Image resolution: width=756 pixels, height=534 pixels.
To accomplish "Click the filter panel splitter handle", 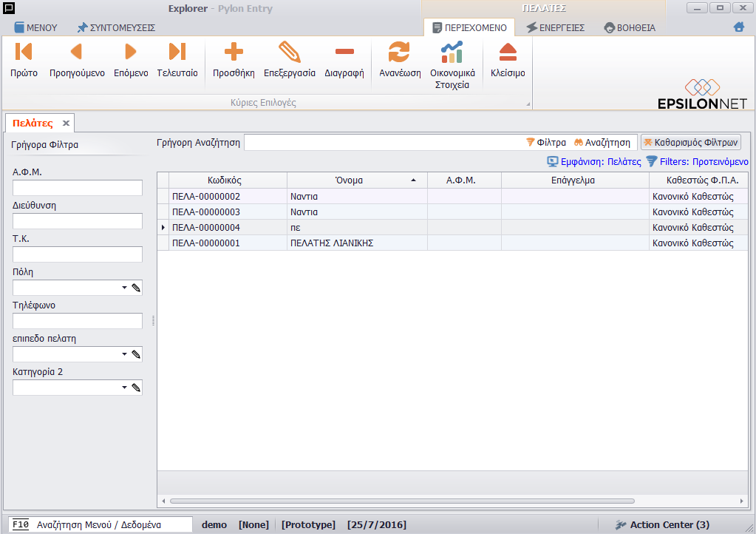I will (153, 320).
